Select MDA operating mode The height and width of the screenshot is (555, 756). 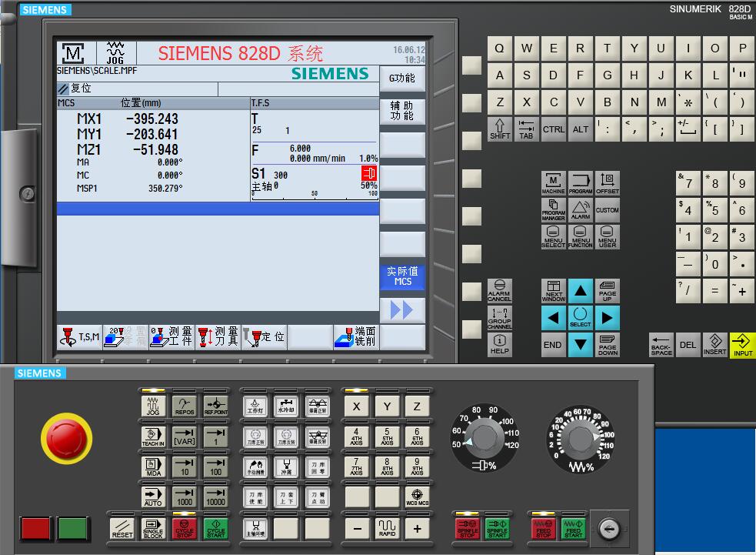[x=153, y=466]
